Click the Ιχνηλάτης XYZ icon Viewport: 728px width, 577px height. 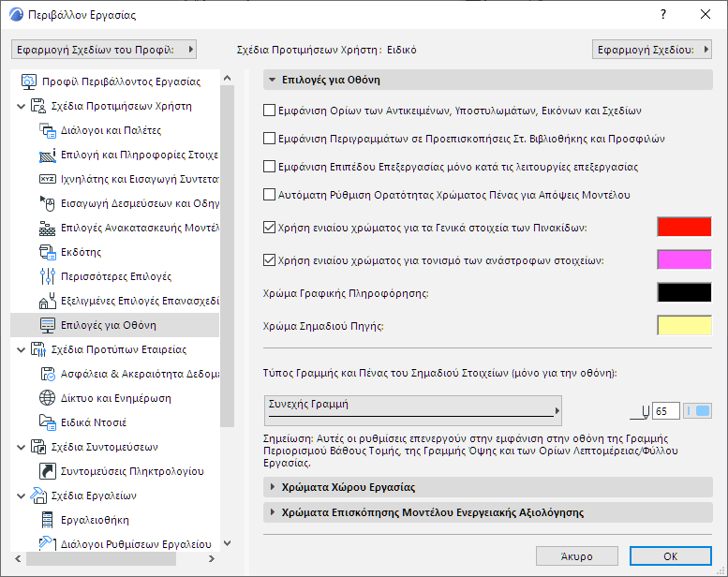tap(48, 179)
